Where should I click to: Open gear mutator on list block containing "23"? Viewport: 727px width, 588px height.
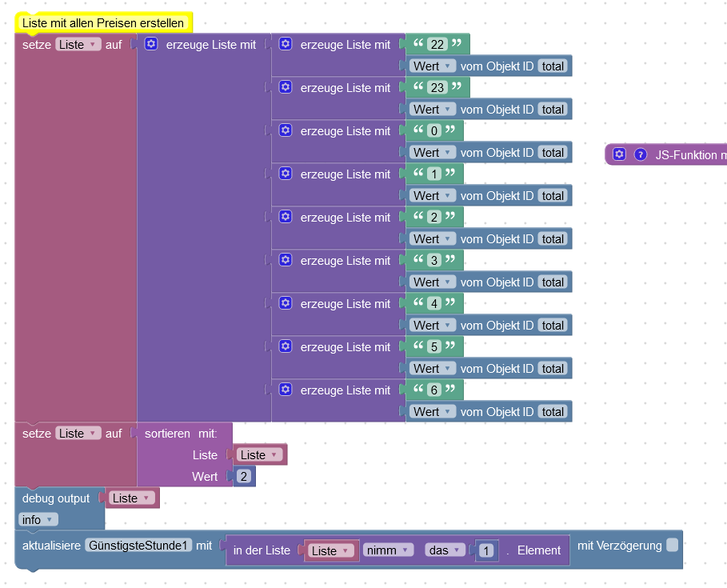[286, 87]
